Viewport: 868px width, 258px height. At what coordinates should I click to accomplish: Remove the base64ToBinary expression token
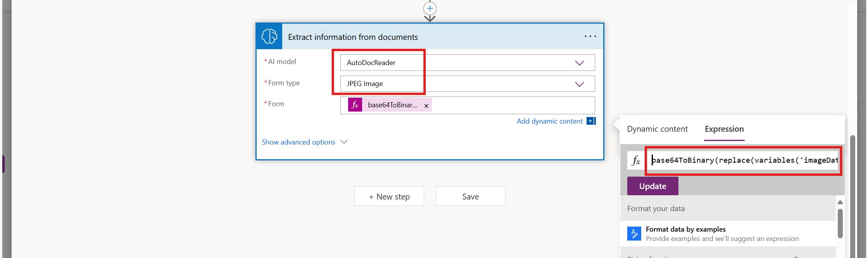[426, 106]
